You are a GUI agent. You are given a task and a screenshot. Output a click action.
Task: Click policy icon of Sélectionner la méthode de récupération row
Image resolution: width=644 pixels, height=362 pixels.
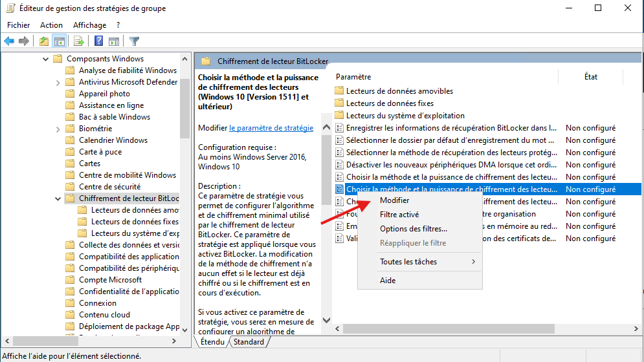coord(339,153)
